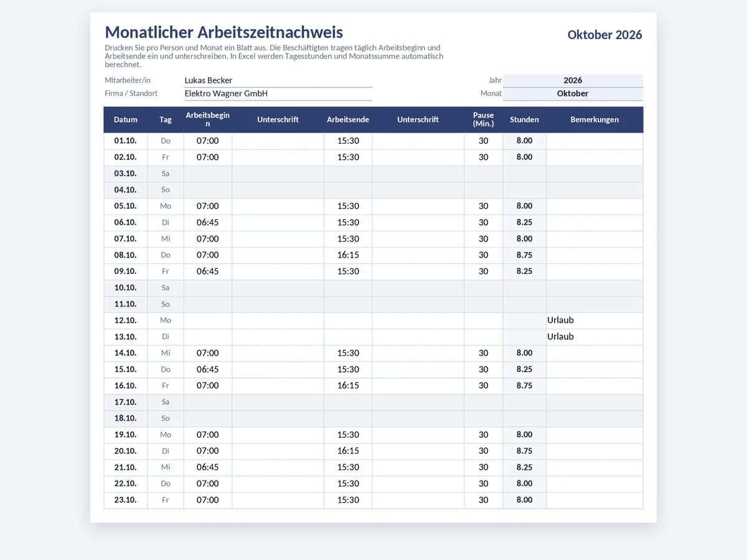This screenshot has width=747, height=560.
Task: Select Stunden 8.75 in row 20.10.
Action: pos(525,451)
